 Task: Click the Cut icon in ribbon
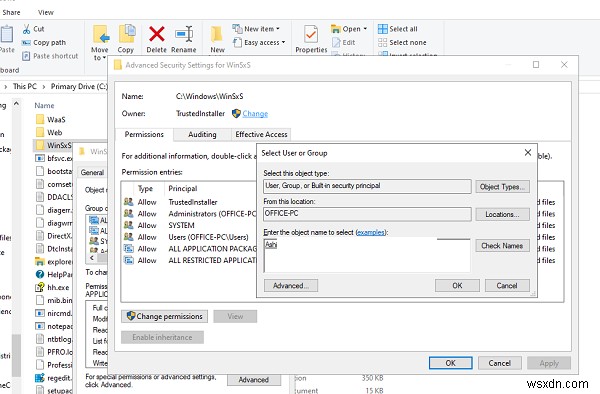coord(26,29)
